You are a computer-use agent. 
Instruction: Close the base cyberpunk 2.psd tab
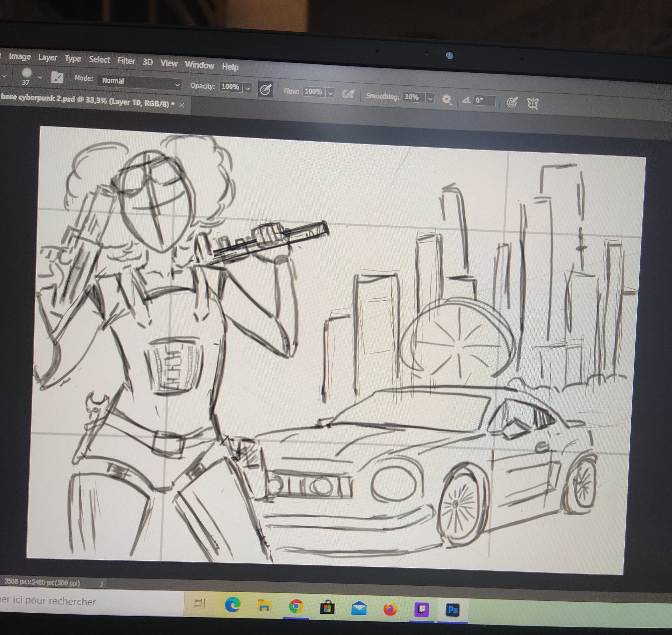click(181, 105)
